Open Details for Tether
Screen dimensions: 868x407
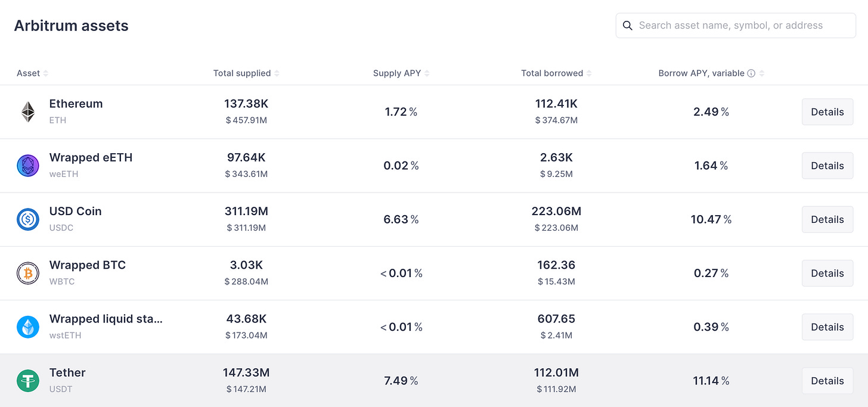827,381
